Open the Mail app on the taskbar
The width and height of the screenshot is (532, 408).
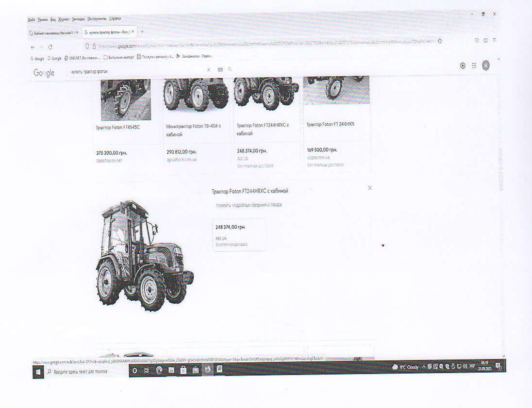(x=196, y=370)
